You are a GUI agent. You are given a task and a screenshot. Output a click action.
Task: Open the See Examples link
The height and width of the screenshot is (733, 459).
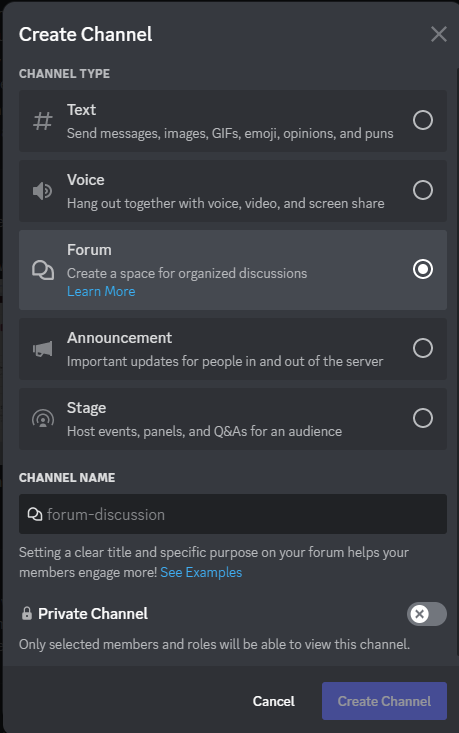[x=201, y=572]
